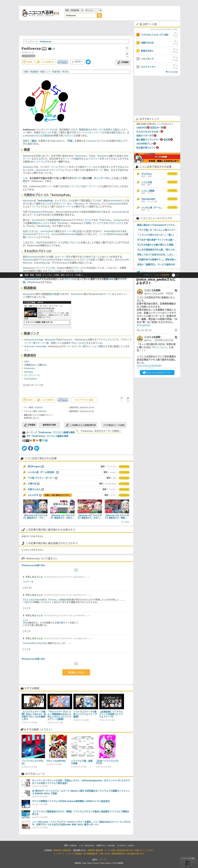Click the Wikipedia W icon in the service row

(x=31, y=440)
